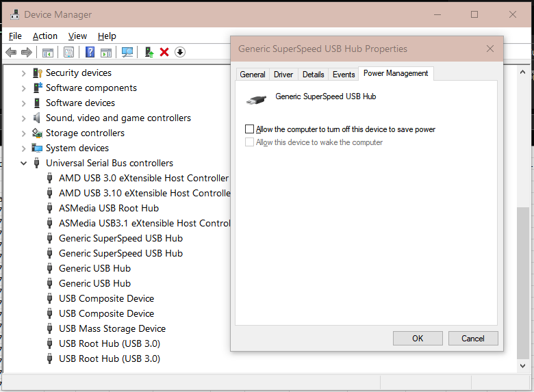The image size is (534, 392).
Task: Switch to the Driver tab
Action: [x=283, y=75]
